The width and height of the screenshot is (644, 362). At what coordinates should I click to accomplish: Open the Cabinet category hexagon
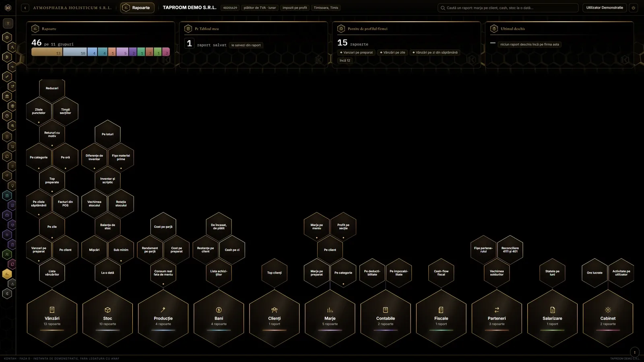[x=608, y=318]
